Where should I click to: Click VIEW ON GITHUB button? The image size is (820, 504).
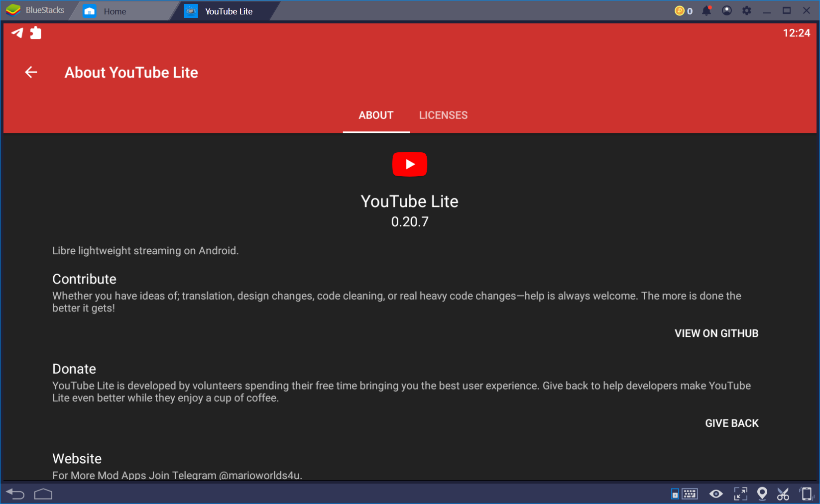716,333
